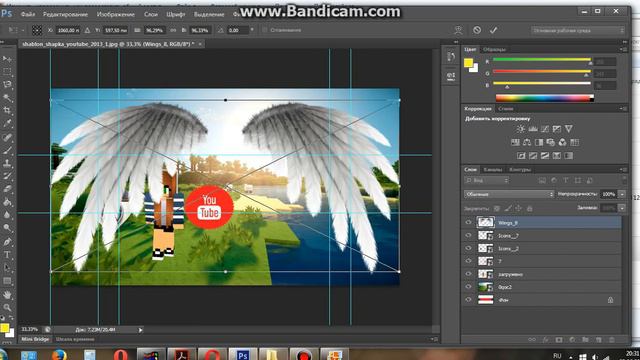Open the Обычные blend mode dropdown
This screenshot has height=360, width=640.
(509, 194)
